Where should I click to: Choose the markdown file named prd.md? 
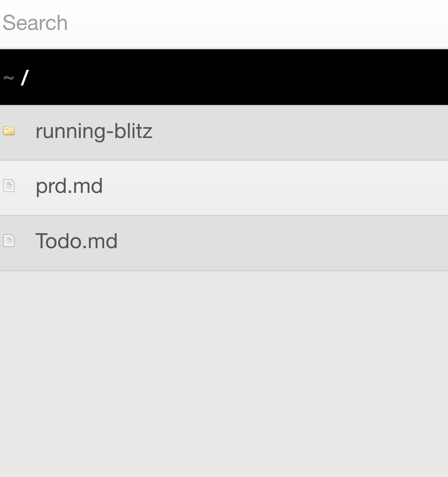pos(69,186)
